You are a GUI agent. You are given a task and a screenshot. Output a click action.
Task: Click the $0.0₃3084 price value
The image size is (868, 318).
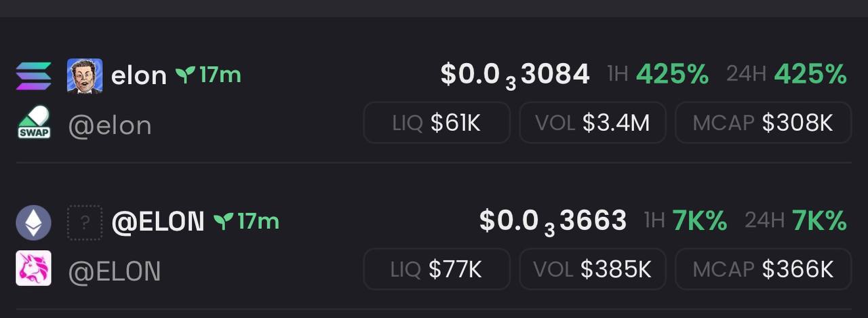[515, 75]
